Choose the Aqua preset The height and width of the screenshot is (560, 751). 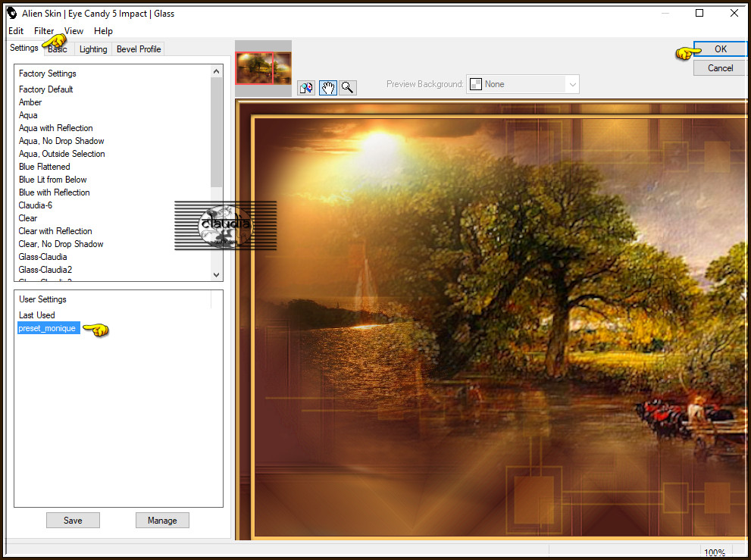pyautogui.click(x=28, y=115)
